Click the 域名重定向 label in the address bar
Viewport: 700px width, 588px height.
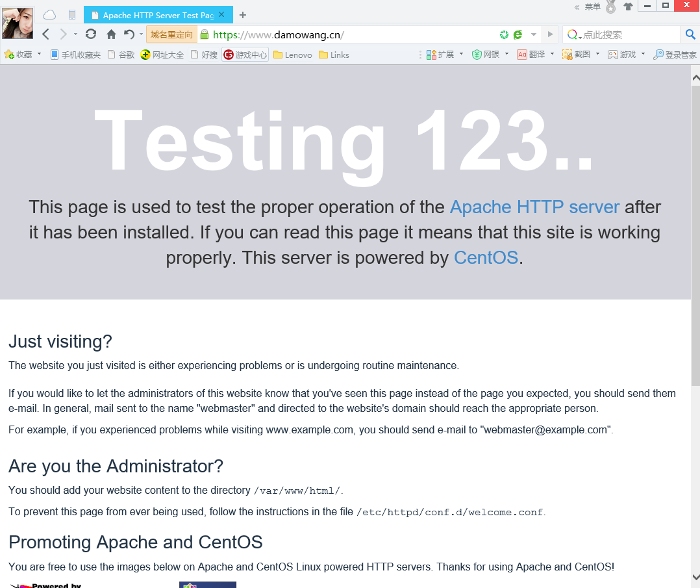tap(172, 35)
